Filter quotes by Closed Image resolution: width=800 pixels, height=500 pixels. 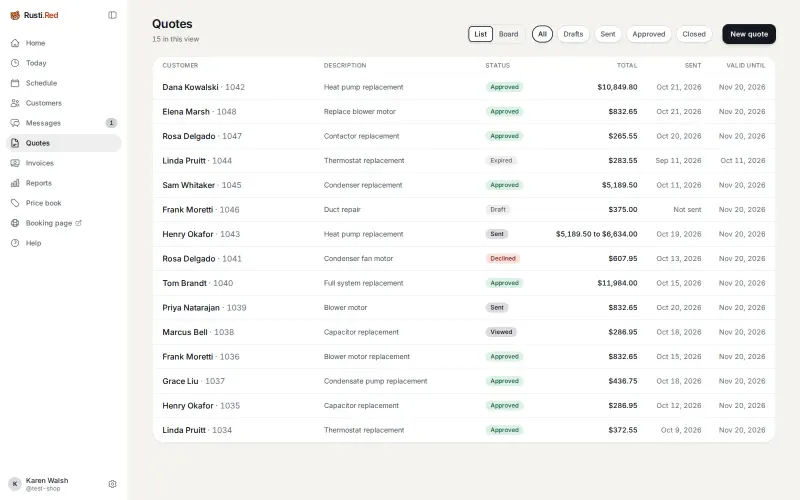click(x=694, y=34)
